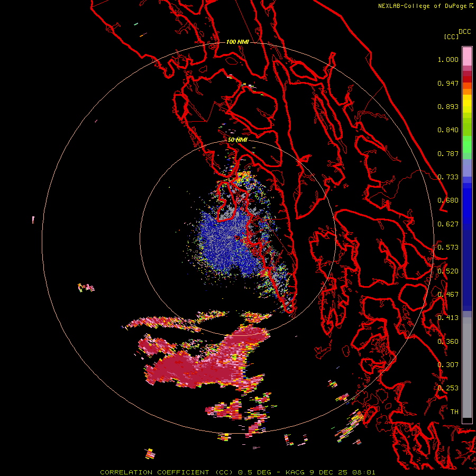Screen dimensions: 476x476
Task: Click the 9 DEC 25 date in the caption
Action: (328, 472)
